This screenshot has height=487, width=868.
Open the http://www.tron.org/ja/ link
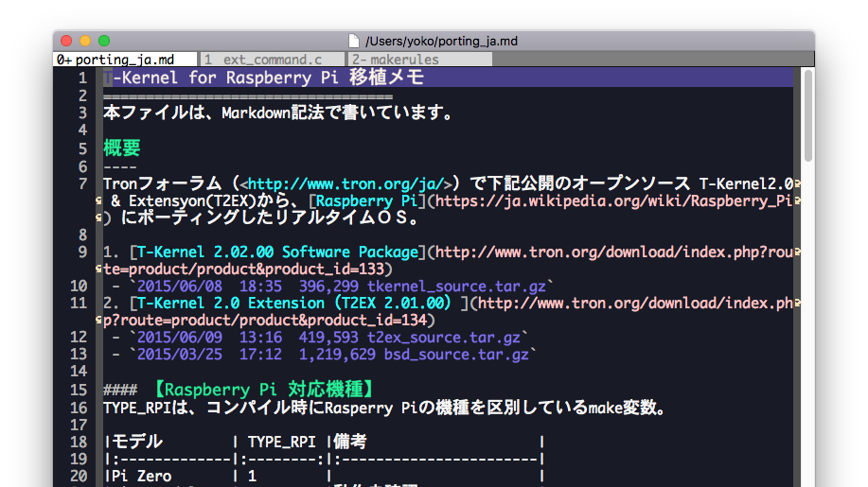point(346,183)
